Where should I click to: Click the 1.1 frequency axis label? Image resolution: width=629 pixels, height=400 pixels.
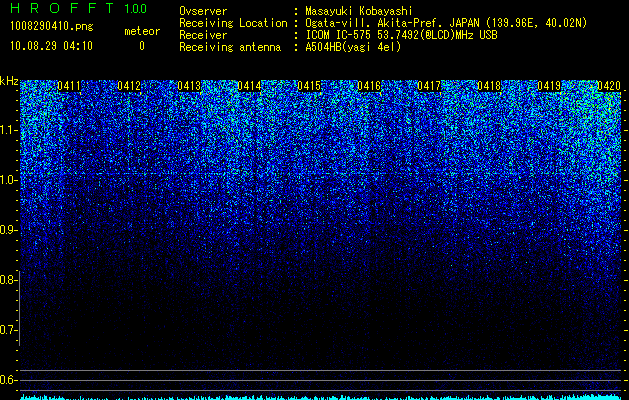coord(7,130)
